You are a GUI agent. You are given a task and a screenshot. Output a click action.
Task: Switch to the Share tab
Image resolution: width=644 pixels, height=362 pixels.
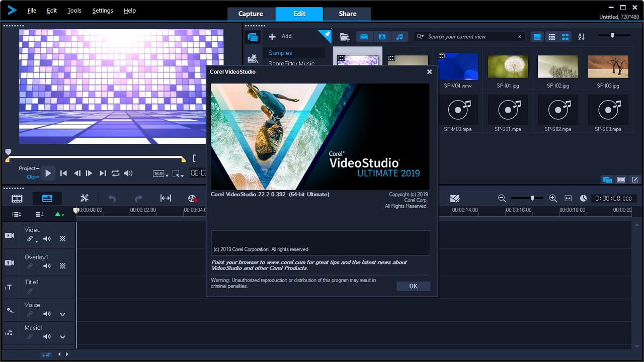[x=347, y=14]
